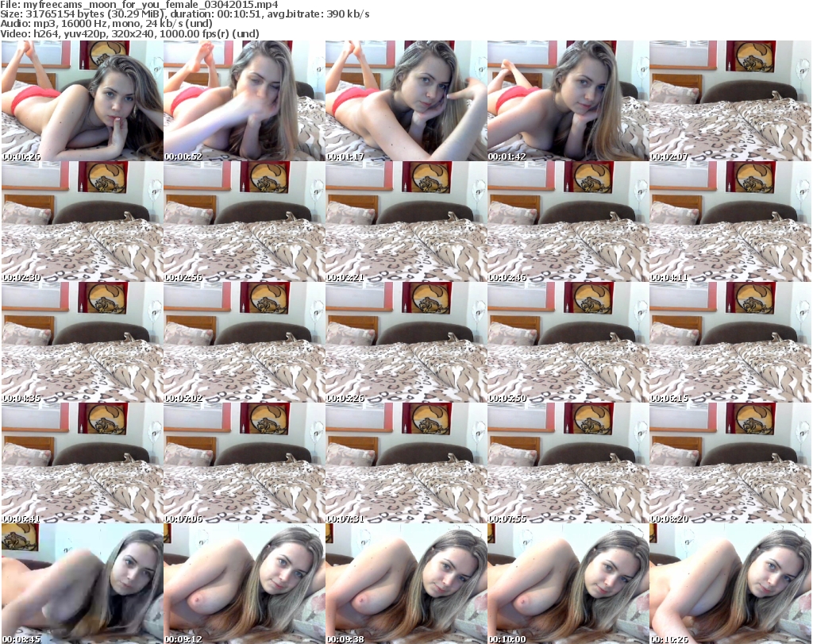Select the thumbnail stamped 00:00:26

[83, 101]
